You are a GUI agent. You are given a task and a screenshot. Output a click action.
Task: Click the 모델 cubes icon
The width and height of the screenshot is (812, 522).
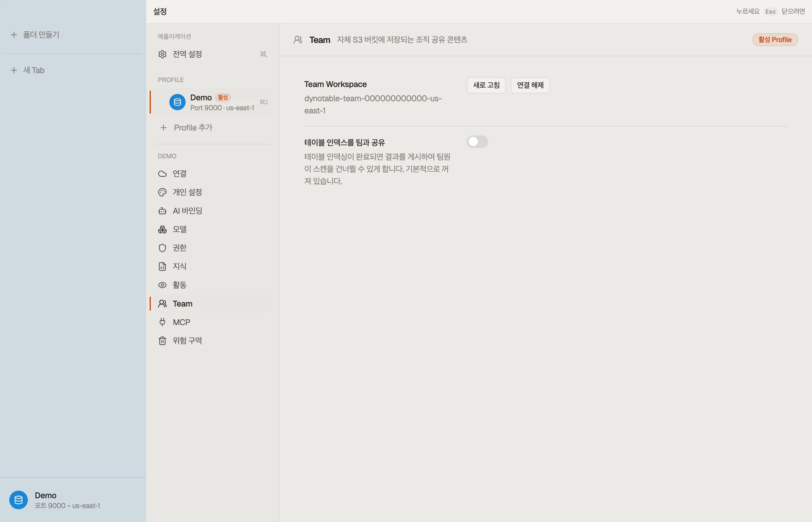click(x=162, y=229)
